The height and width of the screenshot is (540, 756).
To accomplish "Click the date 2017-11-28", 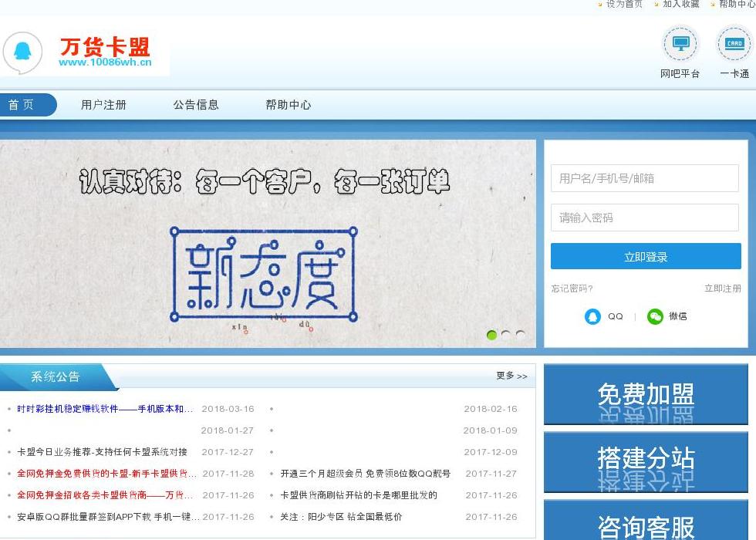I will pyautogui.click(x=228, y=474).
